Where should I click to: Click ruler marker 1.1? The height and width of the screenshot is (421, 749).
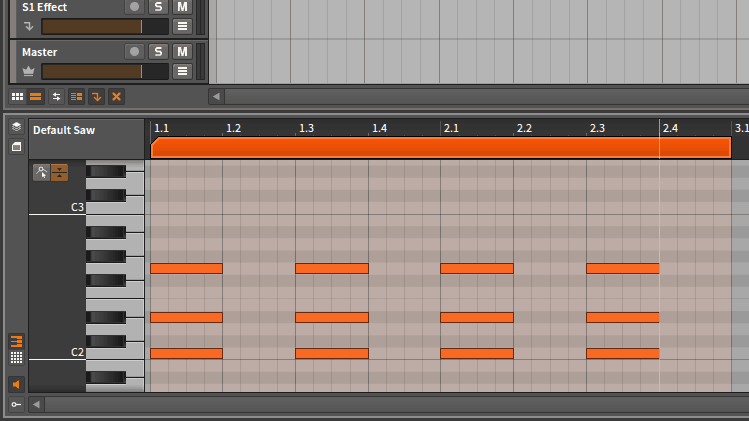(x=161, y=128)
